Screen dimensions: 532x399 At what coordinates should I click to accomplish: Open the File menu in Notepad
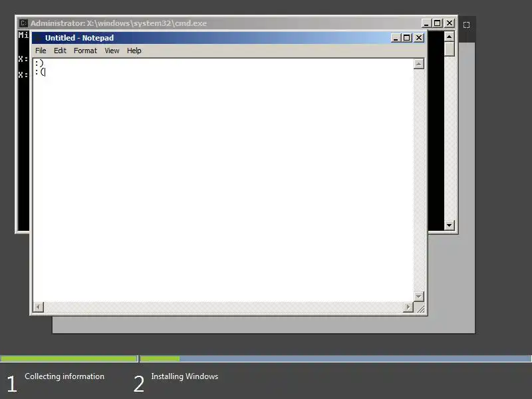pyautogui.click(x=41, y=51)
